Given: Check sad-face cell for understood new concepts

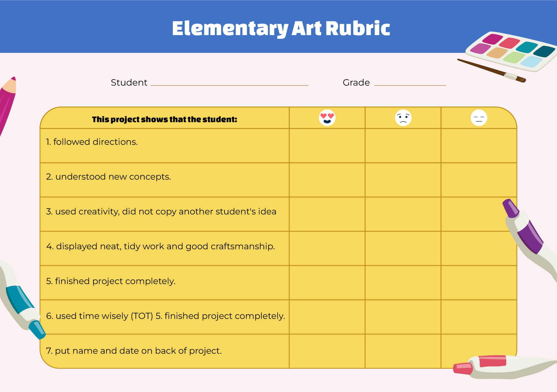Looking at the screenshot, I should 403,180.
